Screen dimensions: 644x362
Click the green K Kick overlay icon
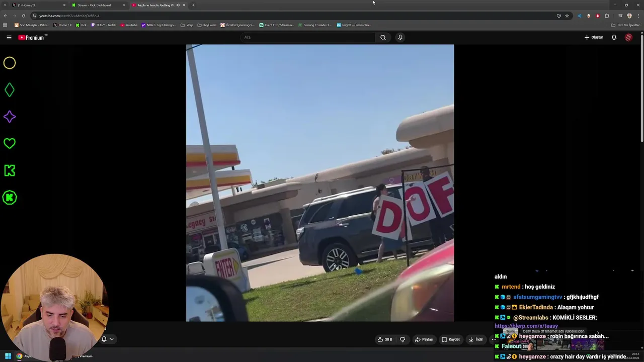(x=10, y=170)
